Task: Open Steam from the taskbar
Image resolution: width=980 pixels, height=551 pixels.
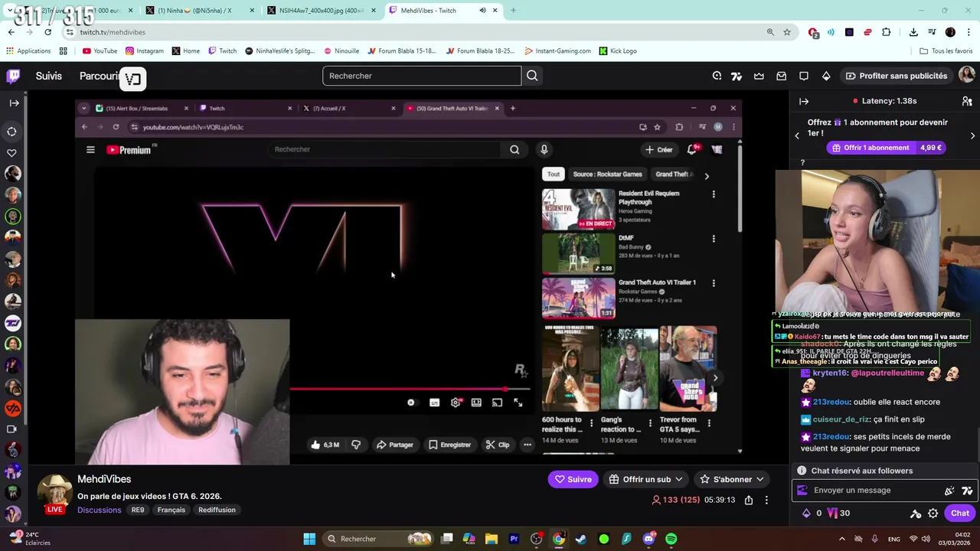Action: pos(581,539)
